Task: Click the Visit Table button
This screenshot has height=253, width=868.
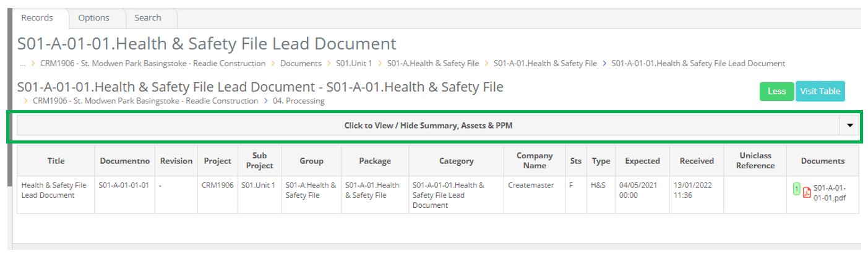Action: pyautogui.click(x=820, y=91)
